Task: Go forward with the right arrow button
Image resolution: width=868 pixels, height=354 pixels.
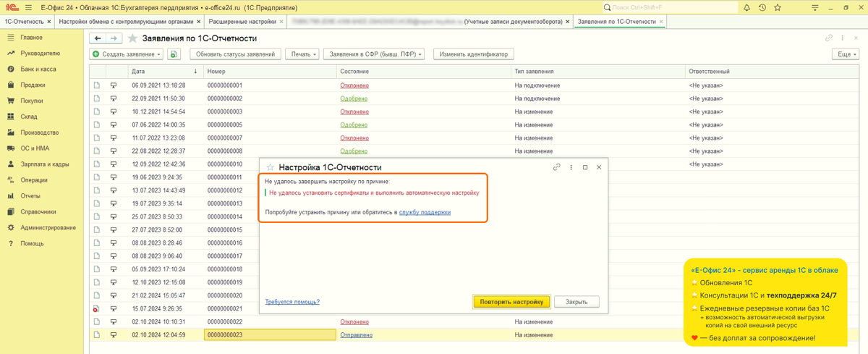Action: [114, 38]
